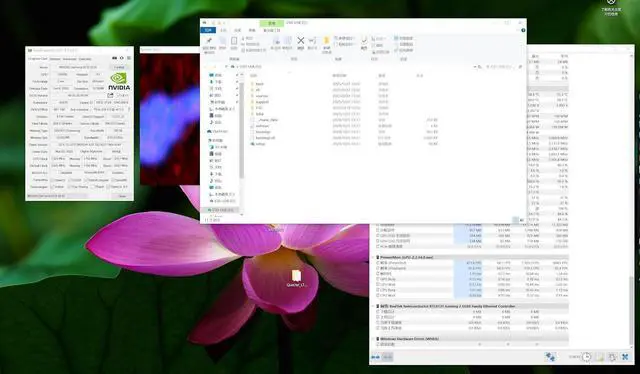Viewport: 640px width, 374px height.
Task: Open the blue File tab in Explorer
Action: [x=208, y=30]
